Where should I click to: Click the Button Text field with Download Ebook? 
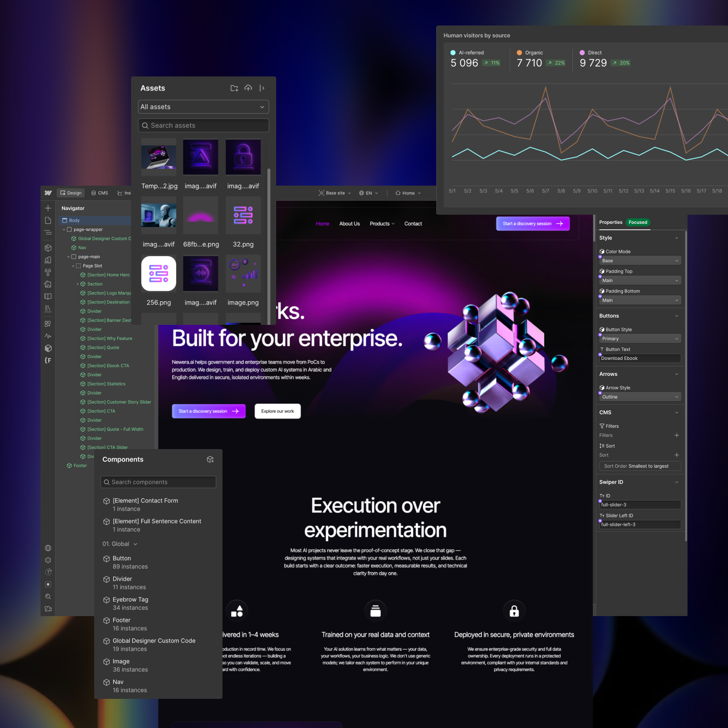point(640,359)
